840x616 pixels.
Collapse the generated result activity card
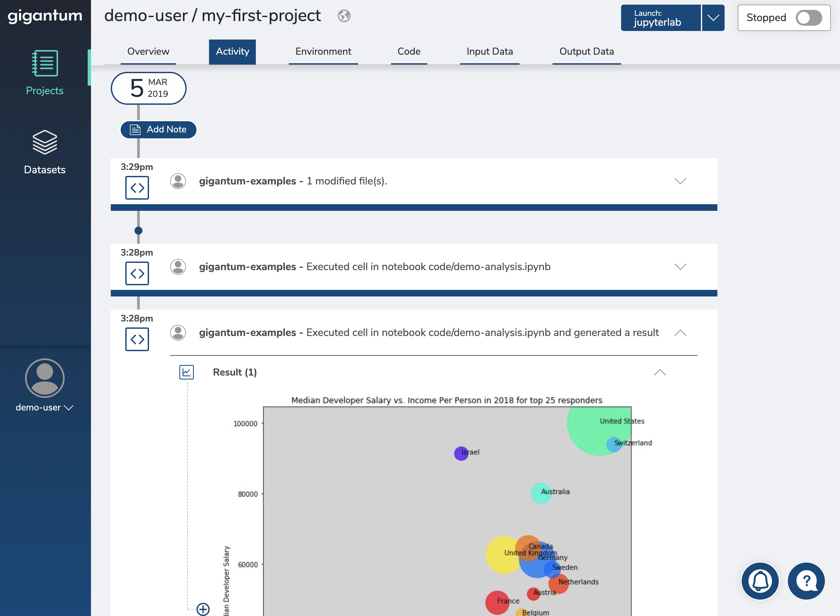(x=680, y=333)
